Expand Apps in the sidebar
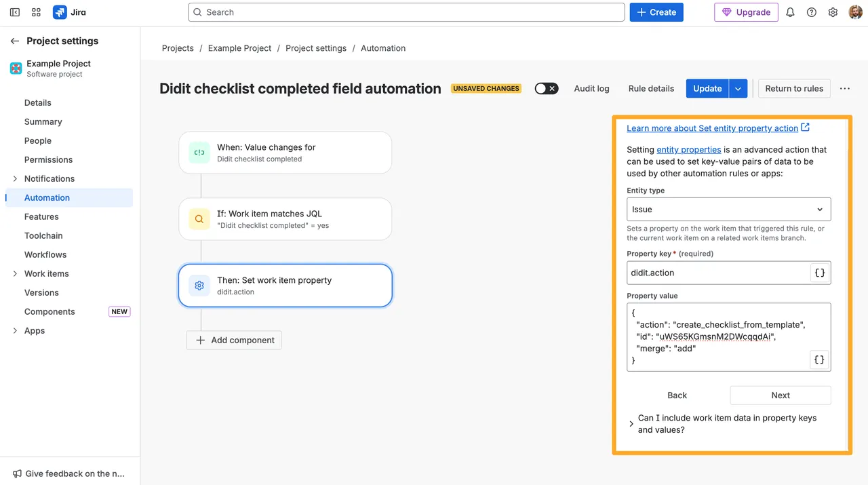This screenshot has height=485, width=868. pyautogui.click(x=15, y=330)
